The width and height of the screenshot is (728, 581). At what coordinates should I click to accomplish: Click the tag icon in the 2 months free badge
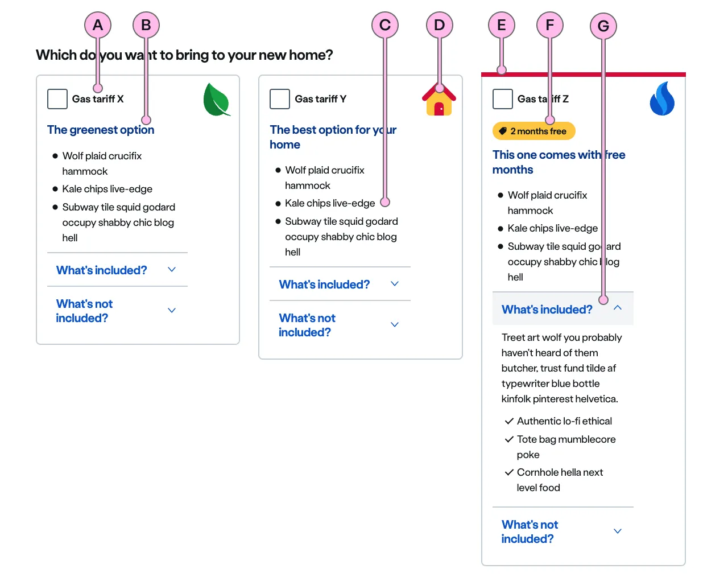click(503, 131)
